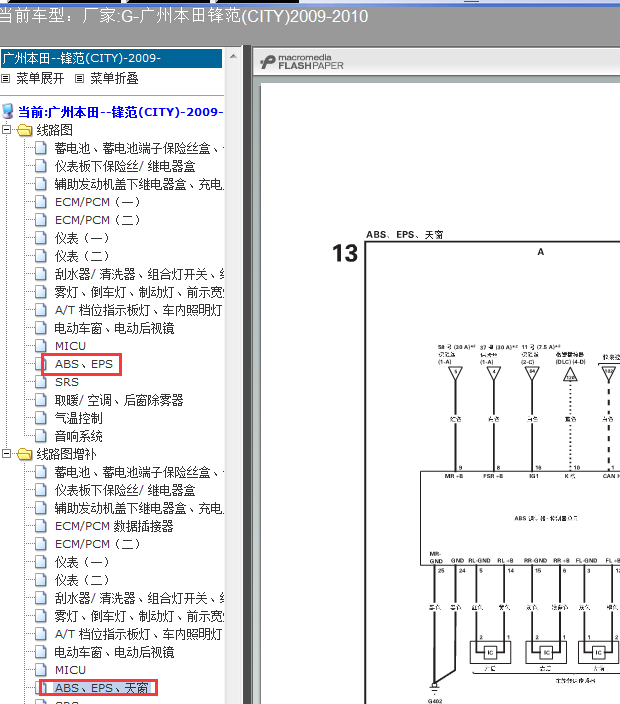Click the Macromedia FlashPaper logo
Viewport: 620px width, 704px height.
point(302,62)
